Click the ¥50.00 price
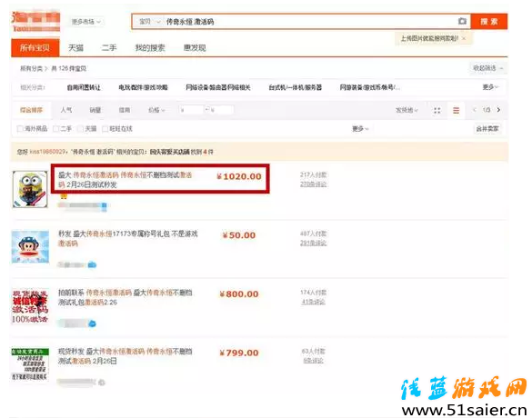The height and width of the screenshot is (418, 532). click(239, 235)
